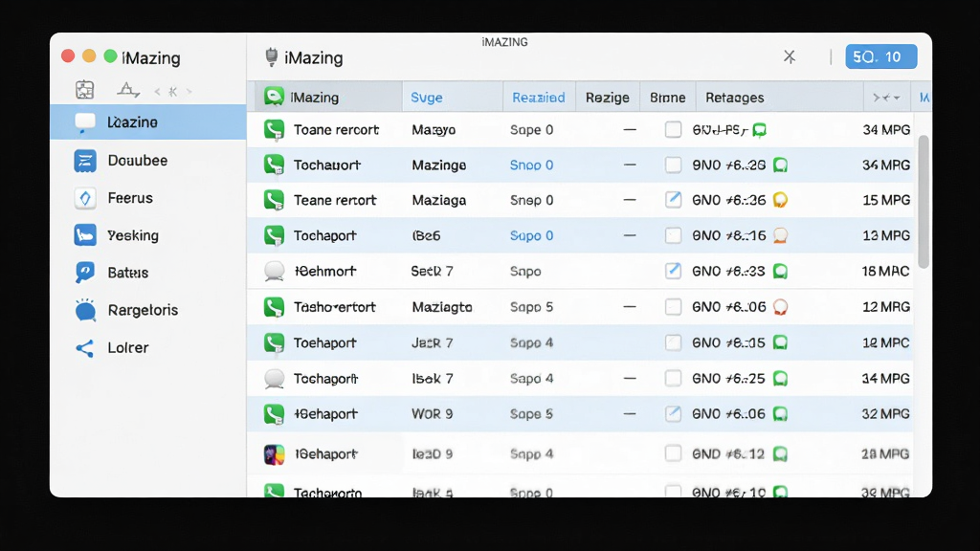980x551 pixels.
Task: Select Loazine in the sidebar
Action: [x=148, y=121]
